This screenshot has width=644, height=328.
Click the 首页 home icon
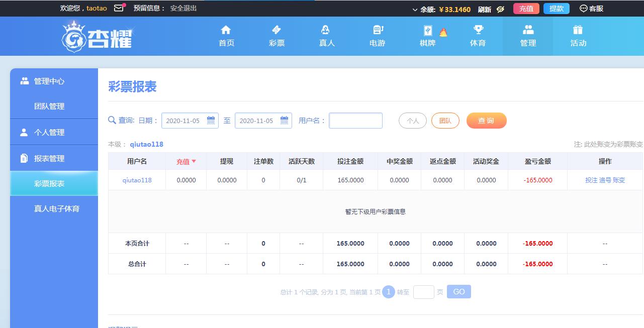pyautogui.click(x=226, y=30)
